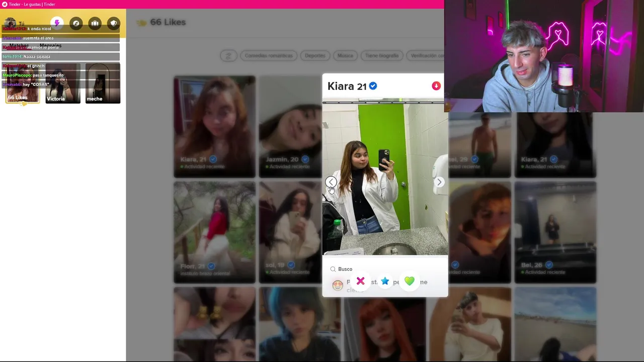The height and width of the screenshot is (362, 644).
Task: Open the red-haired person's card in bottom row
Action: coord(385,328)
